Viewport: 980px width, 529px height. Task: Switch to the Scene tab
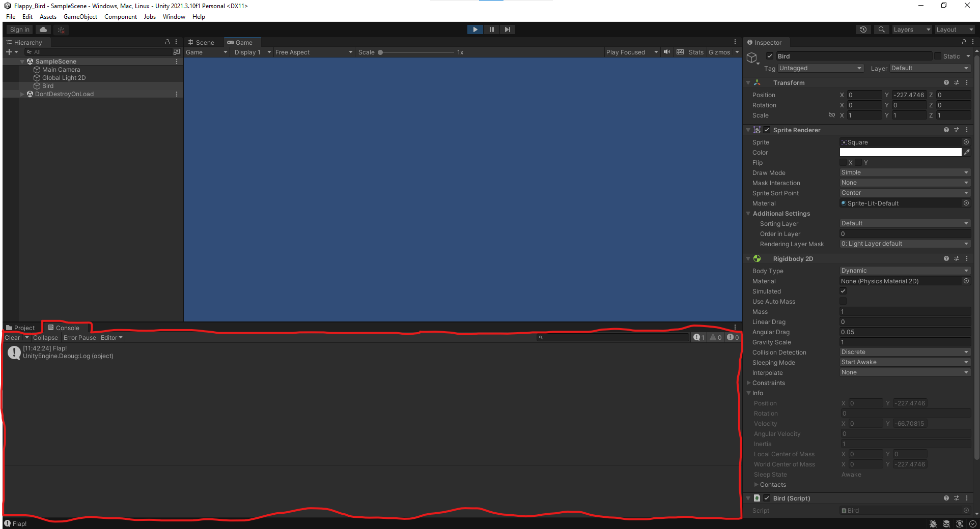coord(201,42)
